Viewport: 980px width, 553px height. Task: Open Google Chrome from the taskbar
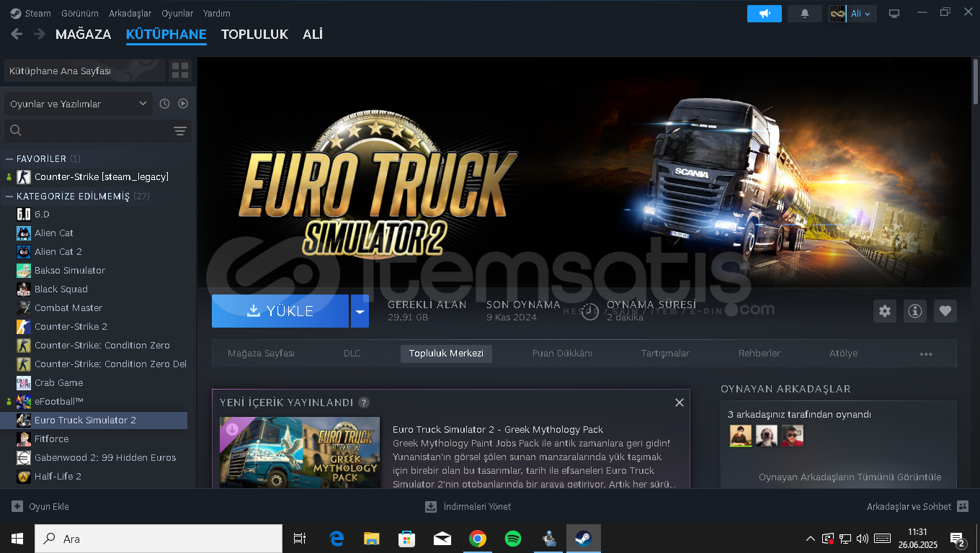coord(477,539)
